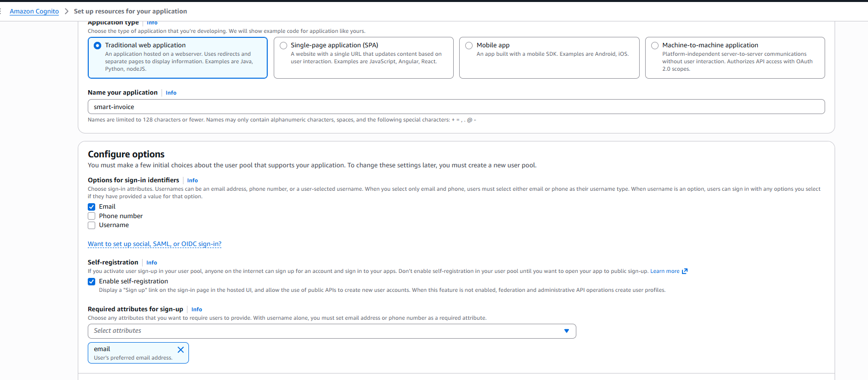Viewport: 868px width, 380px height.
Task: Open social, SAML, or OIDC sign-in link
Action: pyautogui.click(x=155, y=244)
